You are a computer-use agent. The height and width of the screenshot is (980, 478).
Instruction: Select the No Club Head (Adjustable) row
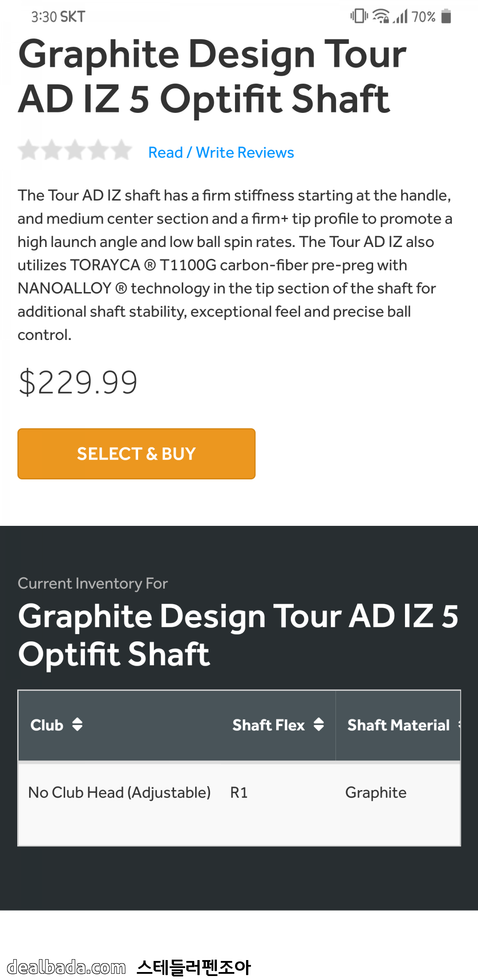point(119,792)
